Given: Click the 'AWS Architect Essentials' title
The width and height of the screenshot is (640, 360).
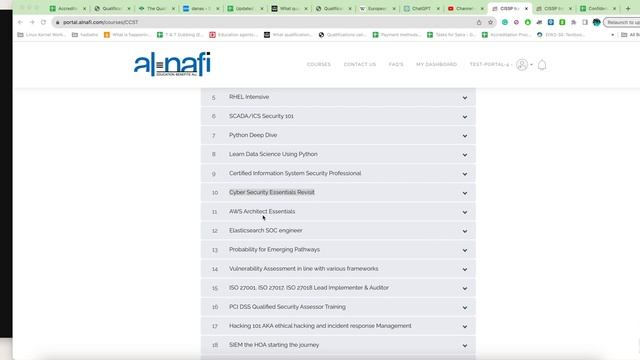Looking at the screenshot, I should (x=262, y=211).
